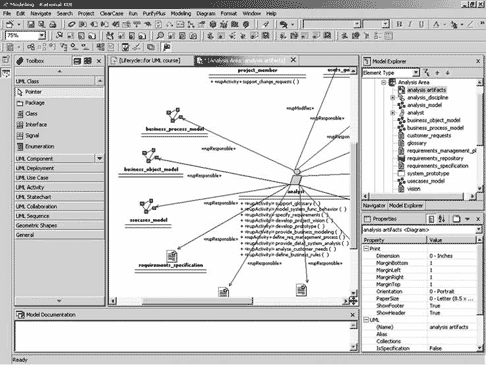Switch to the Navigator tab
Viewport: 486px width, 365px height.
point(374,206)
